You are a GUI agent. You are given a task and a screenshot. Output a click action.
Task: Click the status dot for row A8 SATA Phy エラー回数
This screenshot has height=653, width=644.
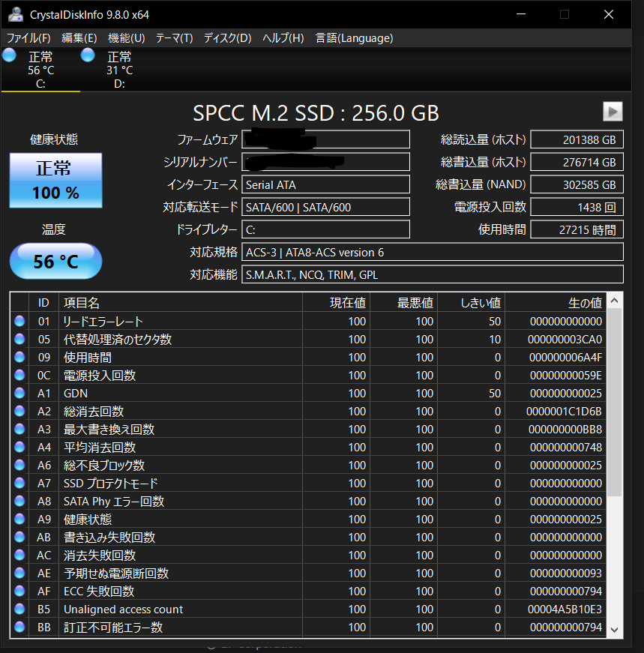click(x=19, y=501)
